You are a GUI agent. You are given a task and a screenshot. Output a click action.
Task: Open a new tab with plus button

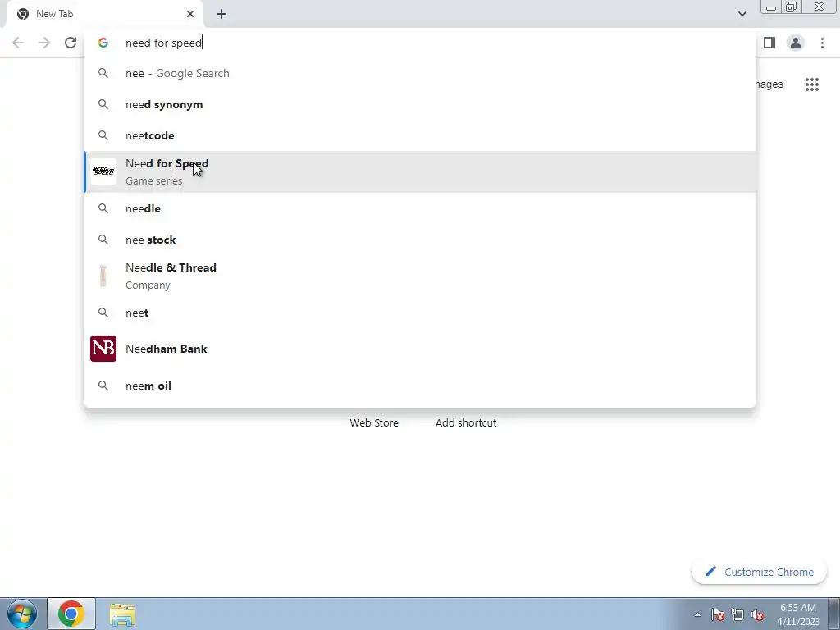(x=221, y=14)
